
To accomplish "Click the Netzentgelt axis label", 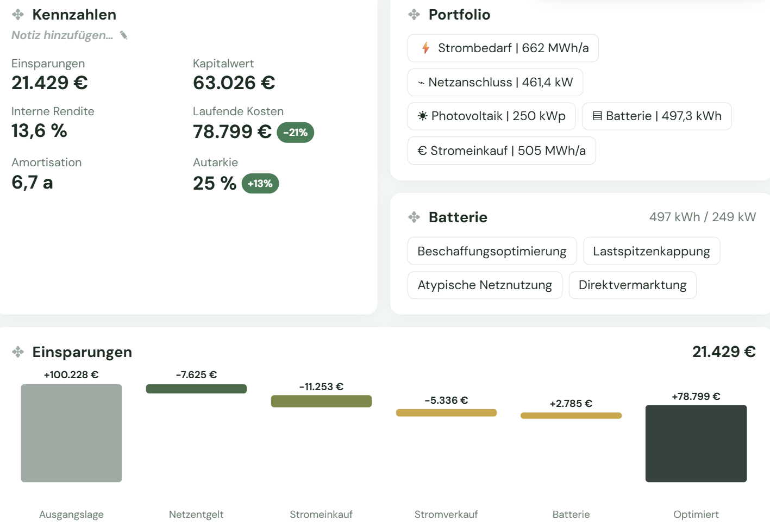I will pos(196,514).
